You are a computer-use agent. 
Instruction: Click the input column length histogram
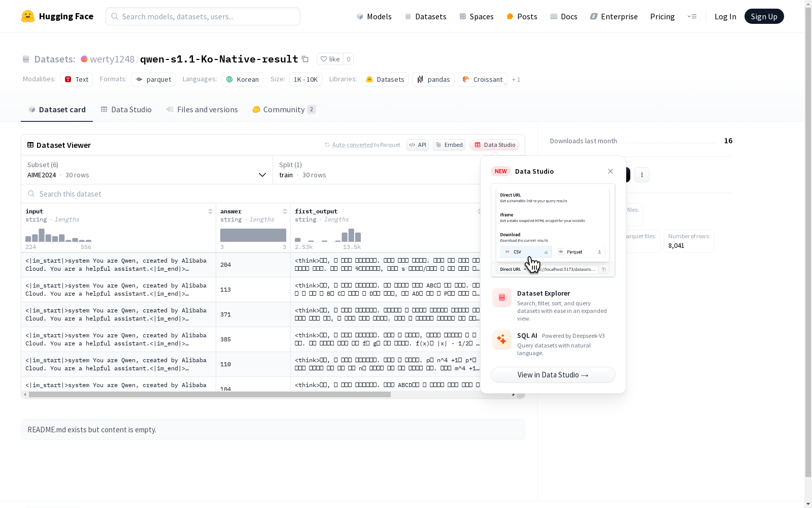pos(58,235)
